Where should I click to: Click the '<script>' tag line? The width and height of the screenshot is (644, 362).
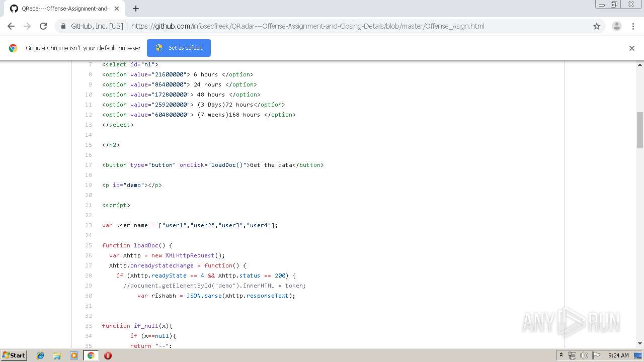coord(116,205)
